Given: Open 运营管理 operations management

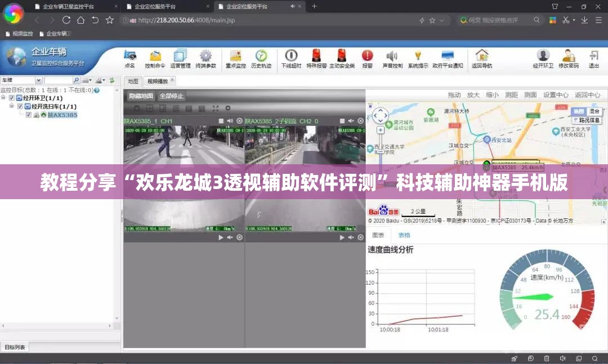Looking at the screenshot, I should [x=180, y=59].
